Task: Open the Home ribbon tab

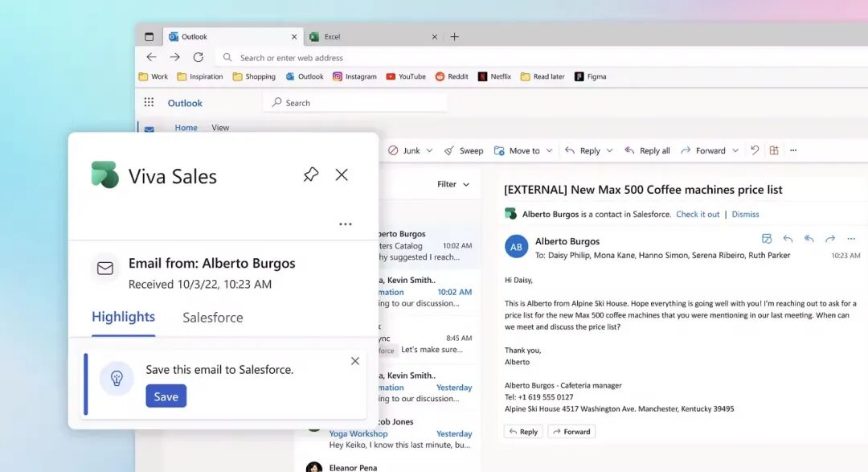Action: click(186, 127)
